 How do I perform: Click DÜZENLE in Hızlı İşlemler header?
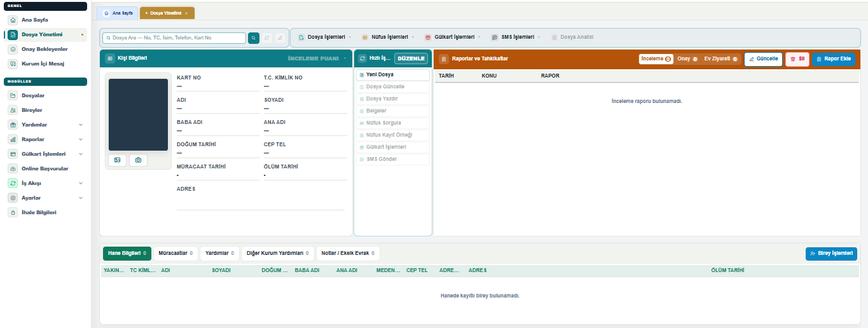(x=411, y=58)
